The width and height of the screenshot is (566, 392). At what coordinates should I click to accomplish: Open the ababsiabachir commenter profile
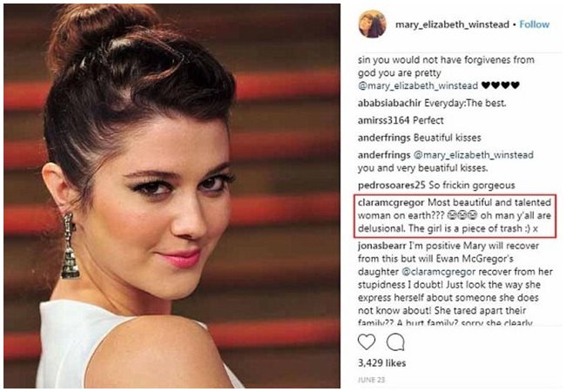pos(389,104)
